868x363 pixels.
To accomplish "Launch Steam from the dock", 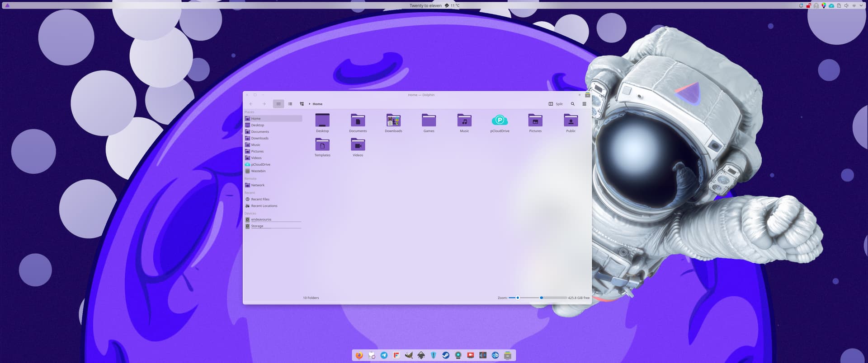I will tap(446, 355).
